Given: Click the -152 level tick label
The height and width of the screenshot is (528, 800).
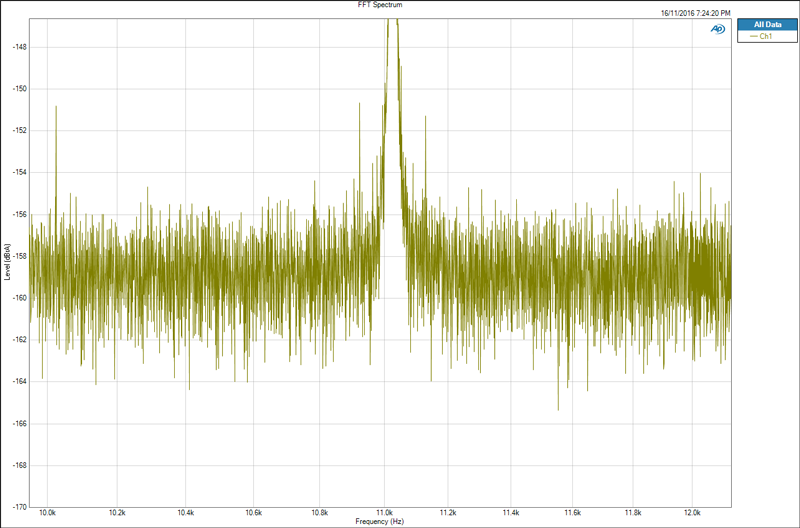Looking at the screenshot, I should (19, 131).
